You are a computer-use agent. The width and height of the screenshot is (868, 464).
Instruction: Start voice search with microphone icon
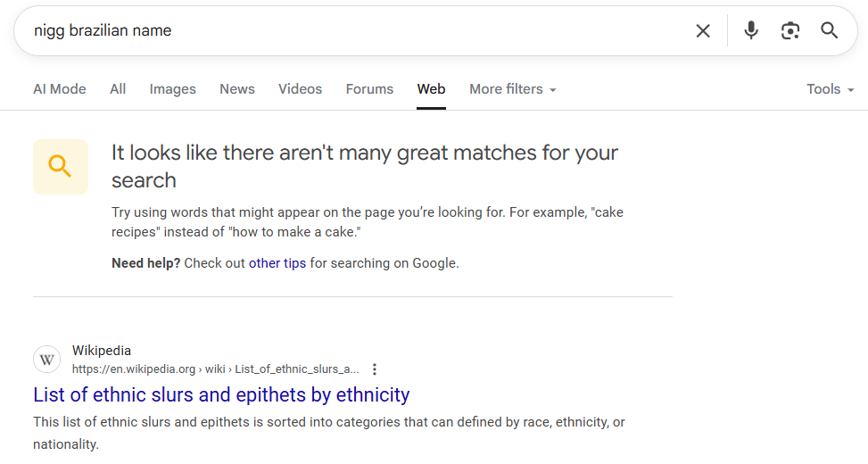tap(750, 30)
